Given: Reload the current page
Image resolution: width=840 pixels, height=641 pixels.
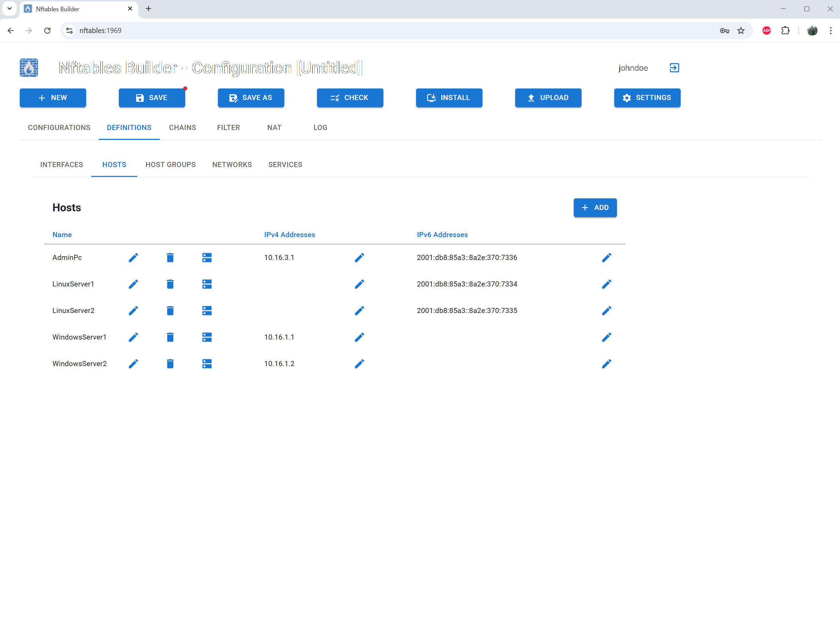Looking at the screenshot, I should [x=47, y=31].
